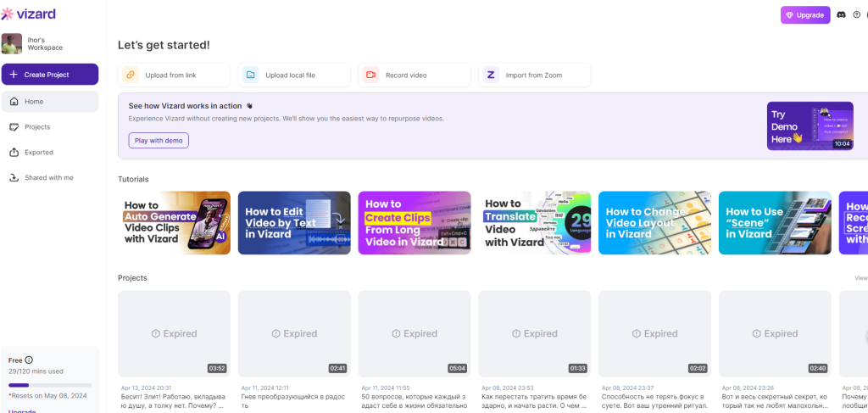Click the 'Apr 08, 2024 23:53' date
The image size is (868, 413).
[x=507, y=388]
